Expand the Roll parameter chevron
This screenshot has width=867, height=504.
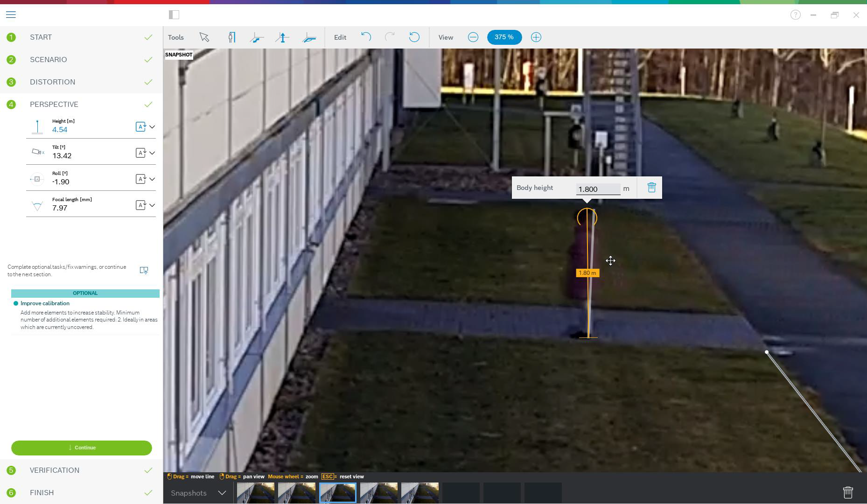pos(152,179)
